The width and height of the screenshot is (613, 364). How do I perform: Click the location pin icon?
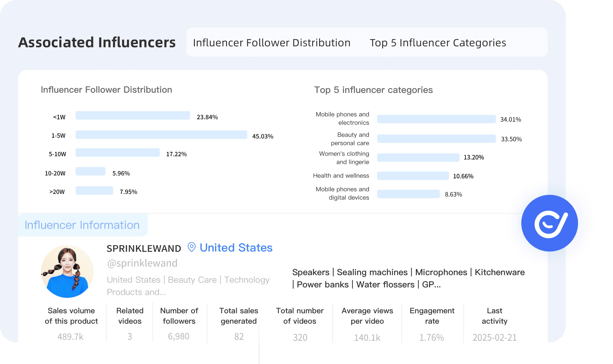pos(191,247)
